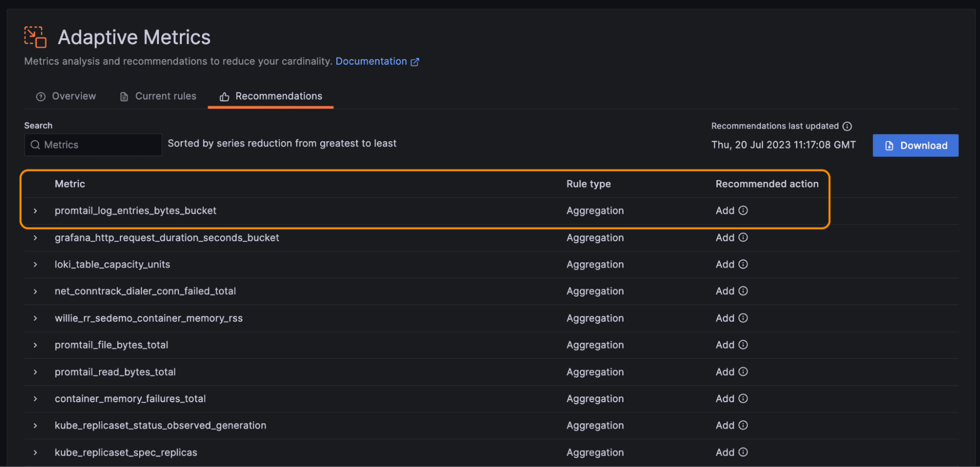Click the info icon beside Recommendations last updated
Image resolution: width=980 pixels, height=467 pixels.
coord(848,126)
